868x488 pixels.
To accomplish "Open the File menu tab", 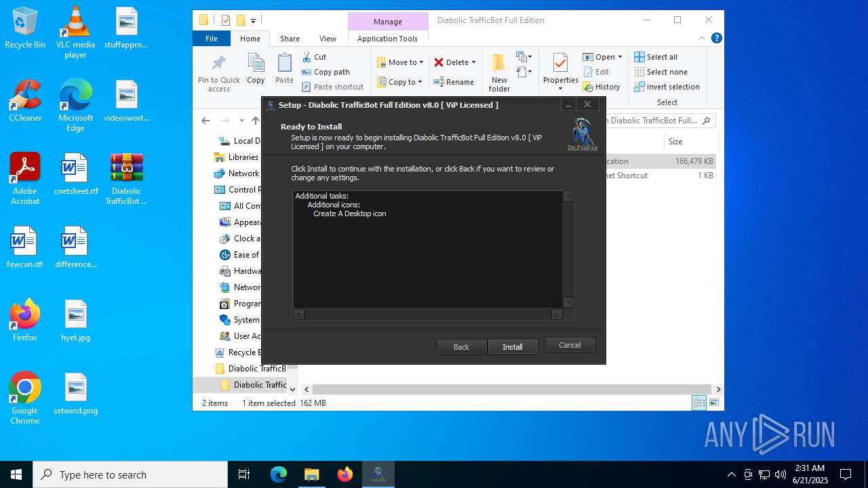I will [x=212, y=39].
